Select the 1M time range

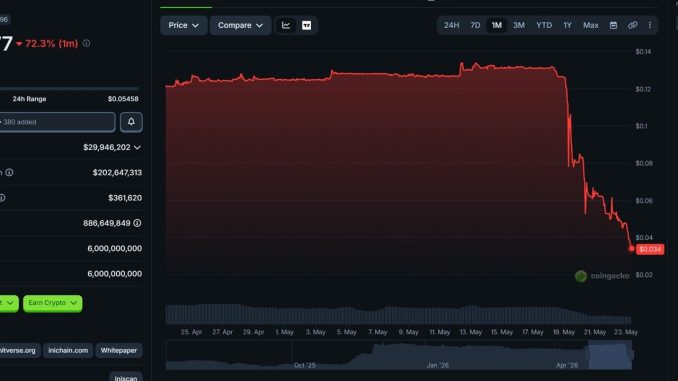[x=496, y=25]
